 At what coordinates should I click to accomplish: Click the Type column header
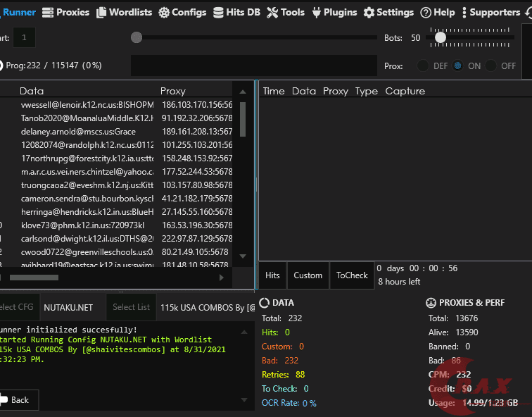tap(367, 91)
